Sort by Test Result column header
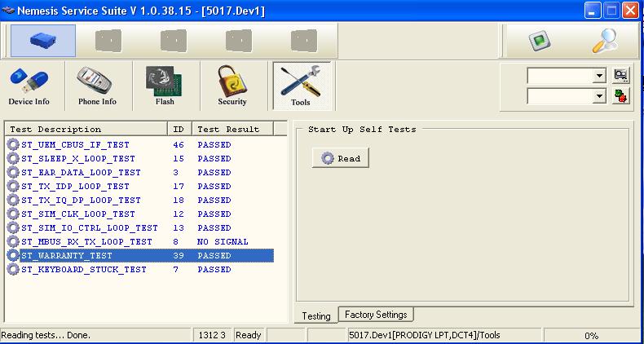The height and width of the screenshot is (344, 644). click(x=232, y=129)
